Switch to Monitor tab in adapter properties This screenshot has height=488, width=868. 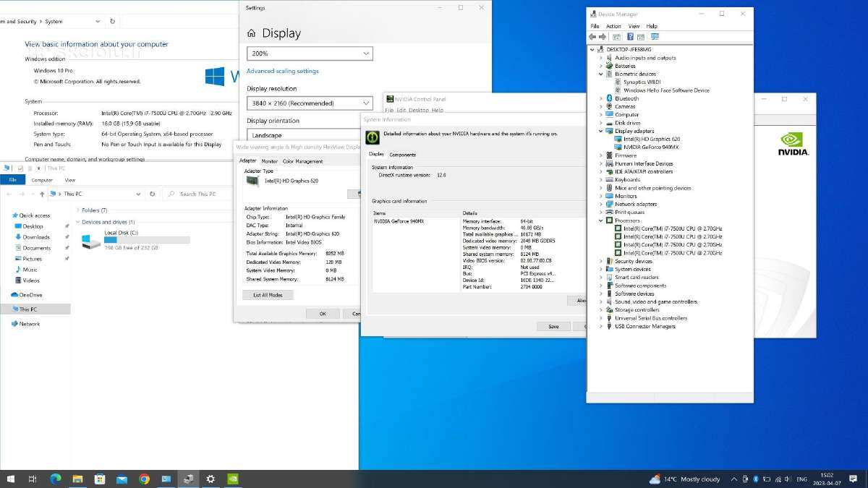[269, 161]
